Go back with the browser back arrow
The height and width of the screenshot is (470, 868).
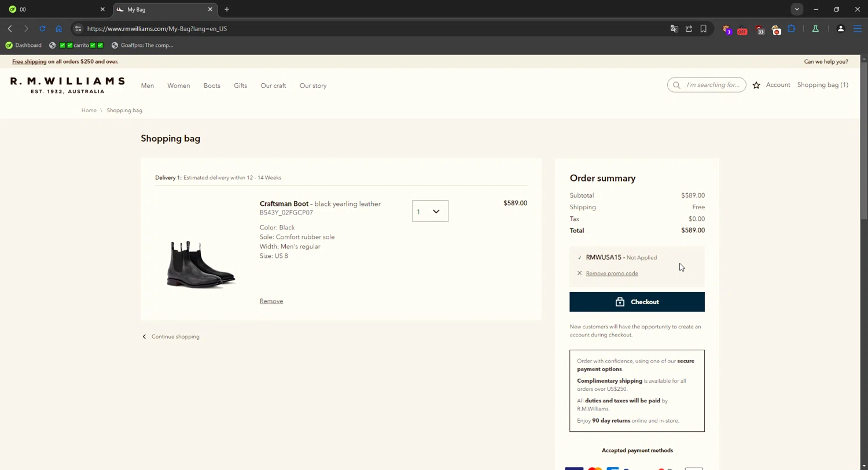tap(10, 28)
